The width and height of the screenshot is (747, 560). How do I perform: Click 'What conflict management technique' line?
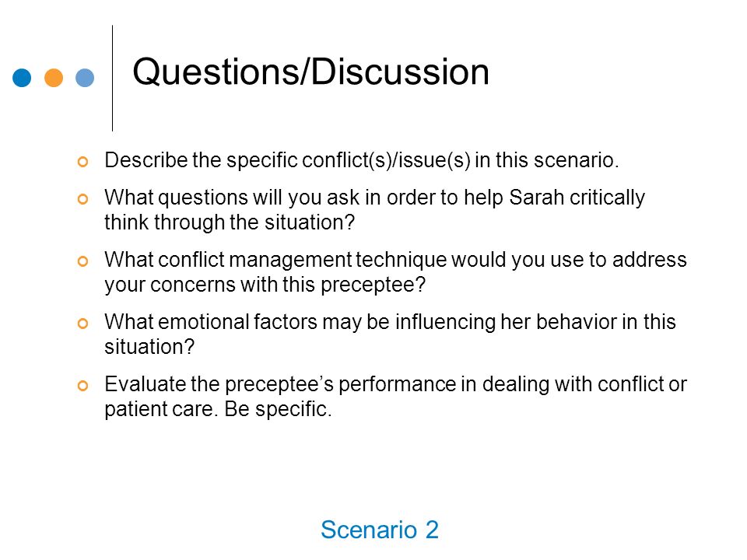(x=395, y=260)
